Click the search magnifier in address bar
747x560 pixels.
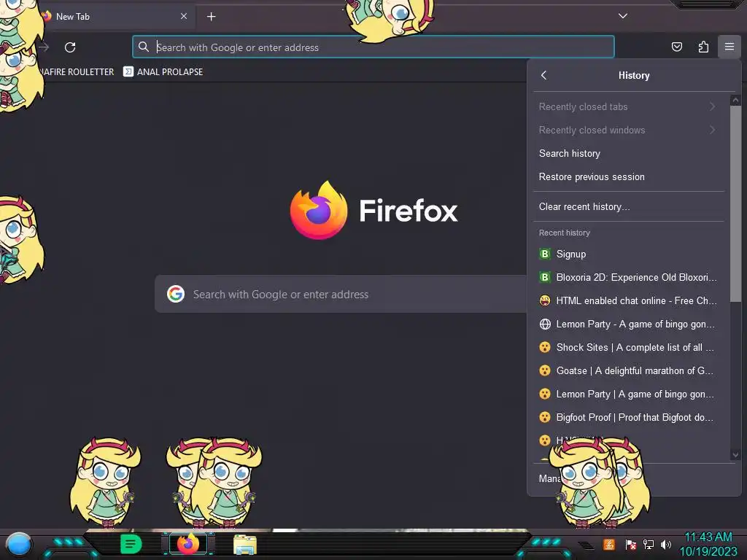[144, 47]
